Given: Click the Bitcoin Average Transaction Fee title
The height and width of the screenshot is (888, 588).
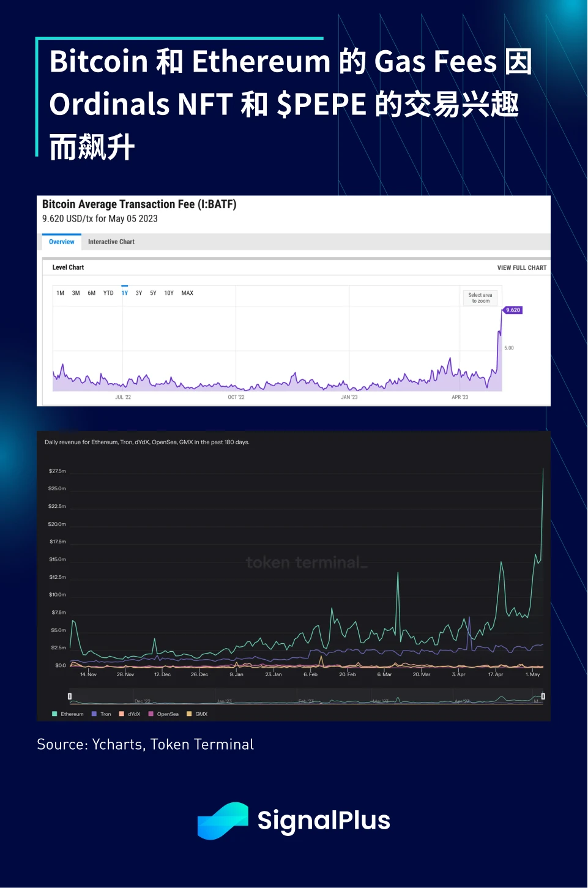Looking at the screenshot, I should pyautogui.click(x=140, y=204).
